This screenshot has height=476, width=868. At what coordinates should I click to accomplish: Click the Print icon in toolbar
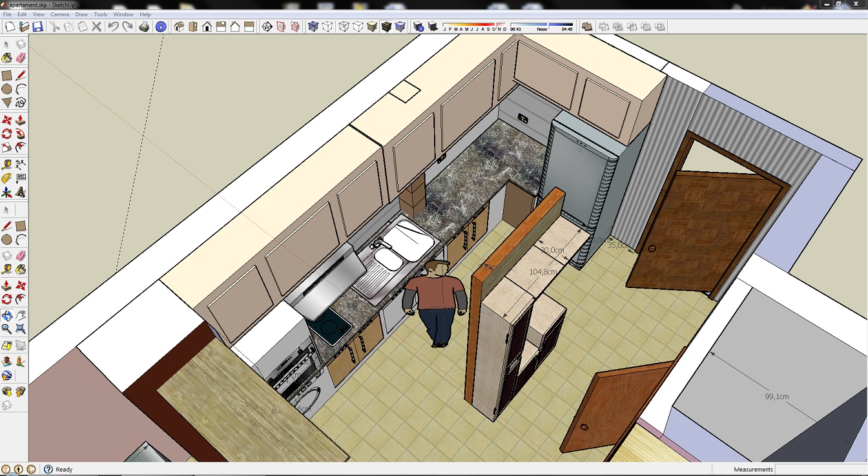[144, 26]
